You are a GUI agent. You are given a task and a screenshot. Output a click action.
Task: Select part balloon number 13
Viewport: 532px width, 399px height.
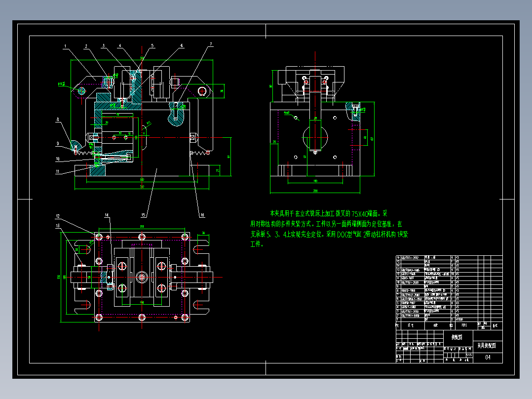(58, 226)
